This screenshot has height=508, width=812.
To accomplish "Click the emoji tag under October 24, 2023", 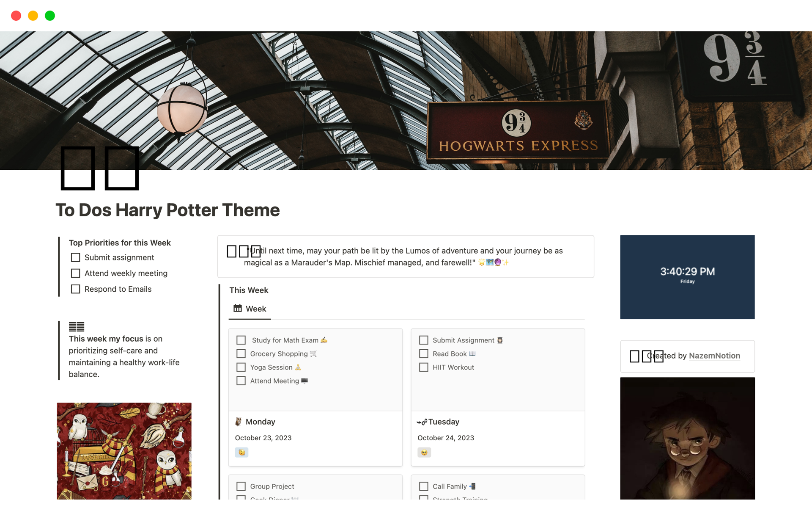I will 424,452.
